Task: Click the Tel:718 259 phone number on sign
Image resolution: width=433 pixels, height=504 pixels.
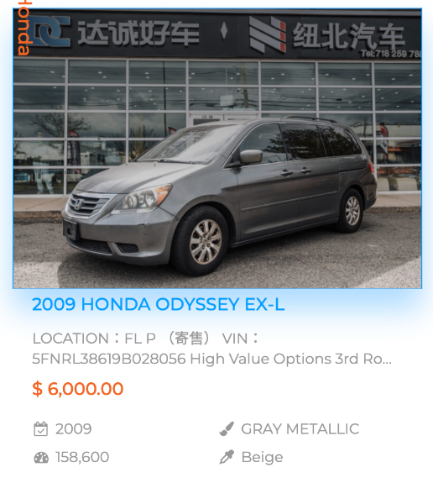Action: click(x=390, y=54)
